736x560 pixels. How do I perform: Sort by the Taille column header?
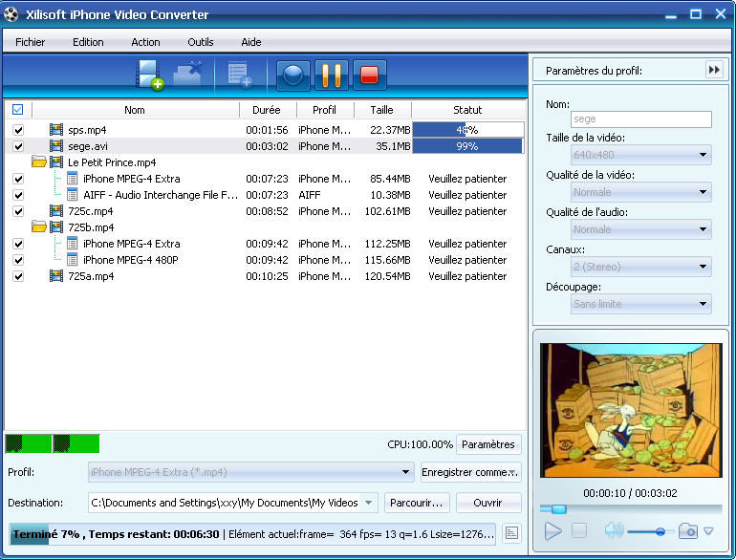pyautogui.click(x=382, y=110)
